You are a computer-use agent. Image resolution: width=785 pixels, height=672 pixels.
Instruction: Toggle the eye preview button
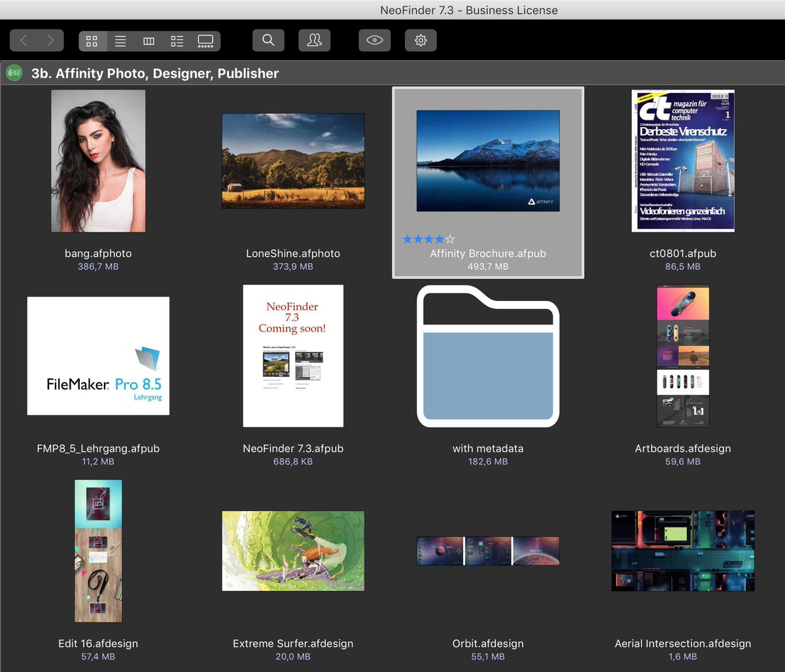tap(375, 41)
